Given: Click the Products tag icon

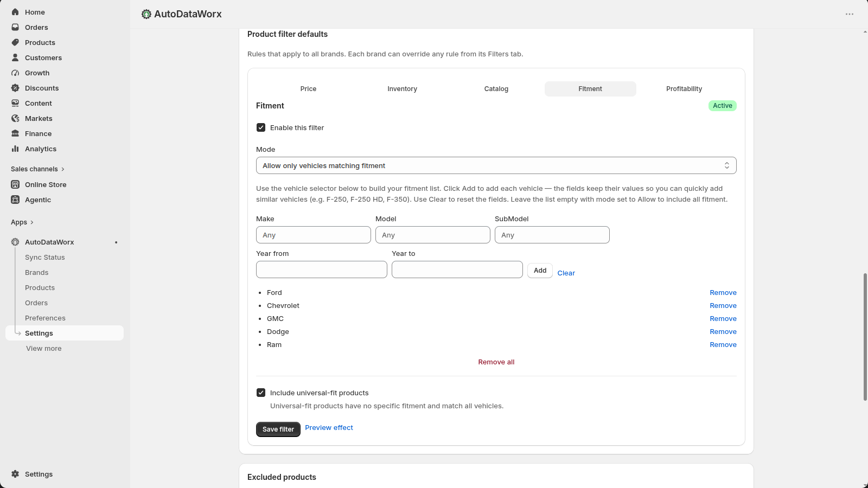Looking at the screenshot, I should point(15,42).
